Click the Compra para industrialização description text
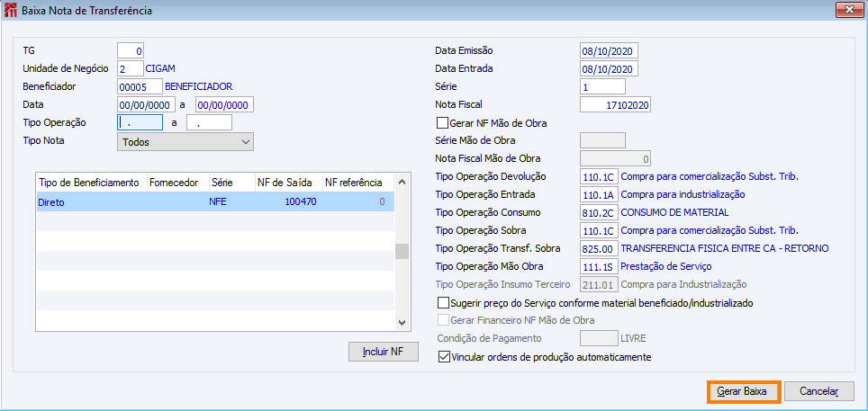Image resolution: width=868 pixels, height=411 pixels. (683, 195)
